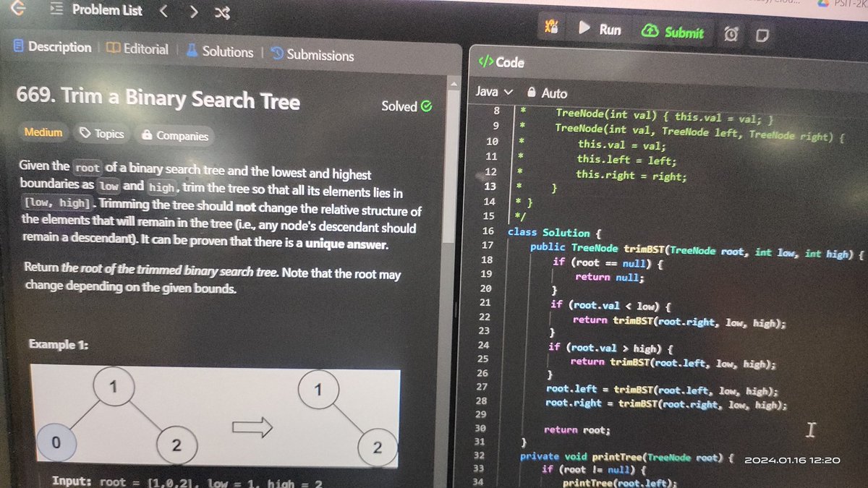This screenshot has height=488, width=868.
Task: Click 'if (root.val > high) {' line
Action: (611, 348)
